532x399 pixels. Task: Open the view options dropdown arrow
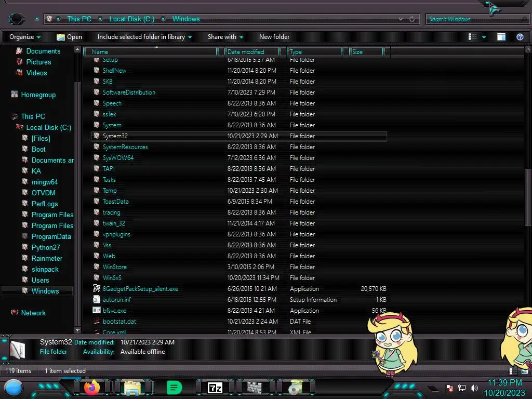point(484,37)
